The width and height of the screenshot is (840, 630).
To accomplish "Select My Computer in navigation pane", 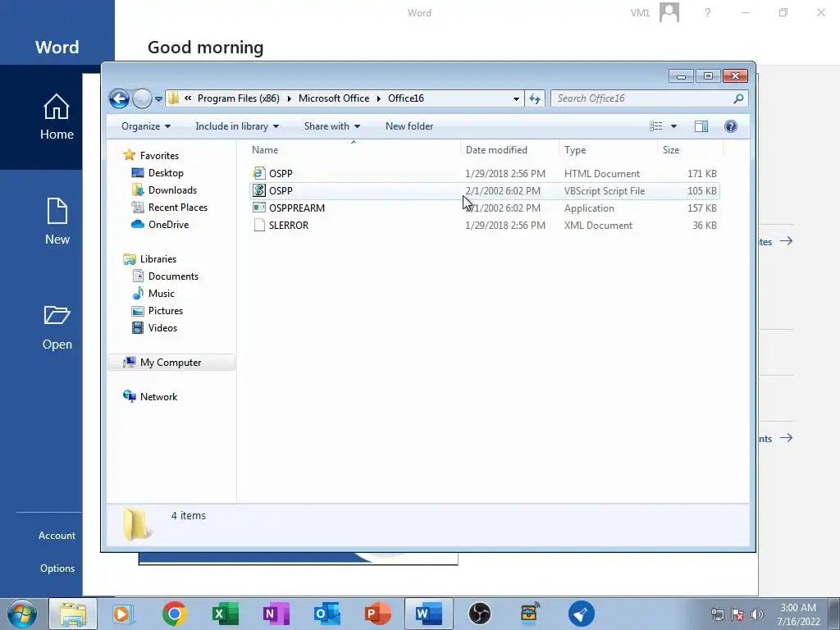I will [171, 362].
